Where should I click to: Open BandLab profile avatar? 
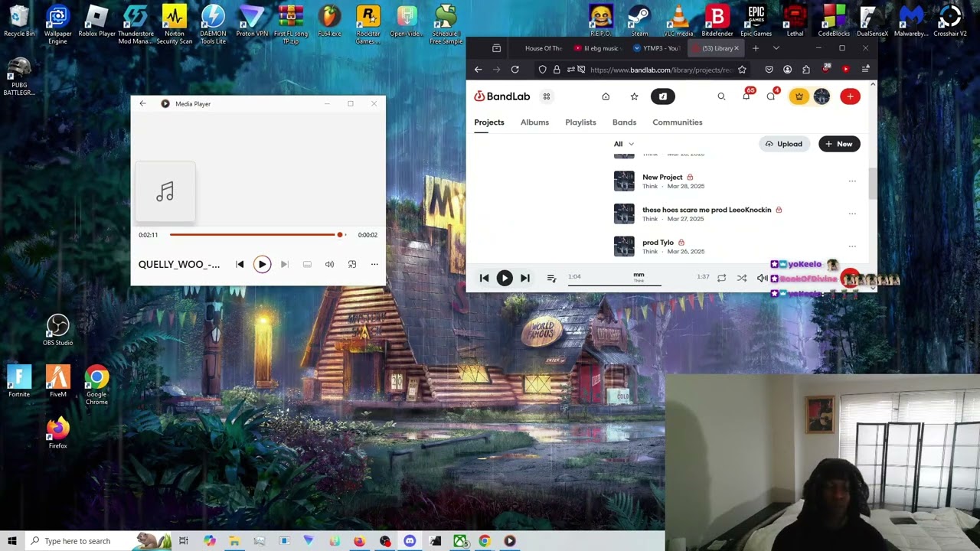(822, 96)
